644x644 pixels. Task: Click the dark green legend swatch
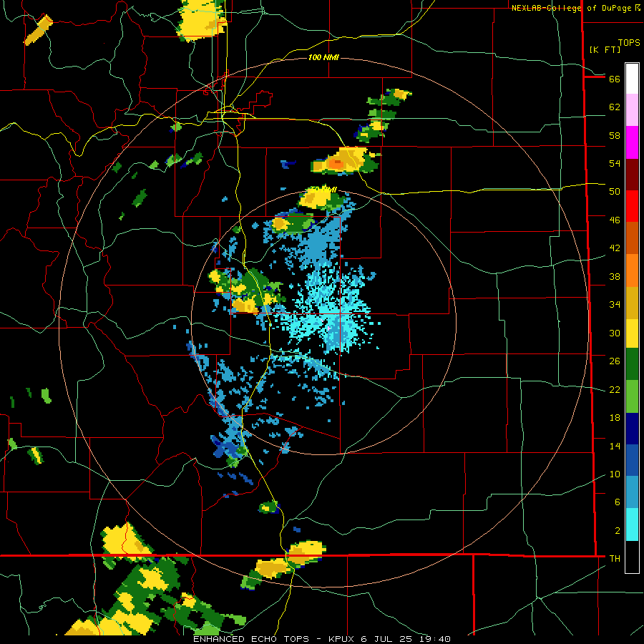(632, 364)
